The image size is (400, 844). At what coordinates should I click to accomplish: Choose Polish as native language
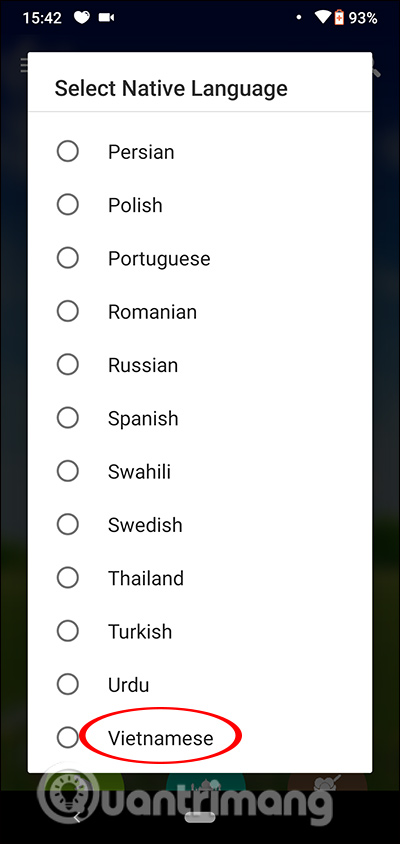point(68,205)
